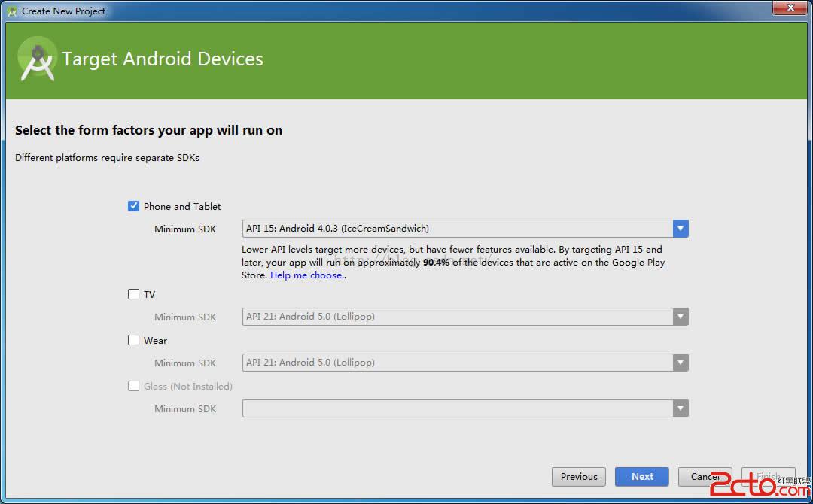Click the Next button
Image resolution: width=813 pixels, height=504 pixels.
click(641, 476)
